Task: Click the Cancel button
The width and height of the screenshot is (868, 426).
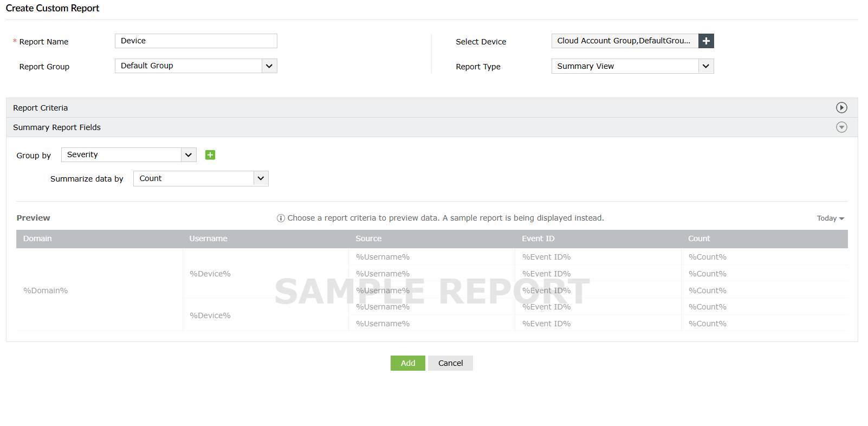Action: tap(450, 363)
